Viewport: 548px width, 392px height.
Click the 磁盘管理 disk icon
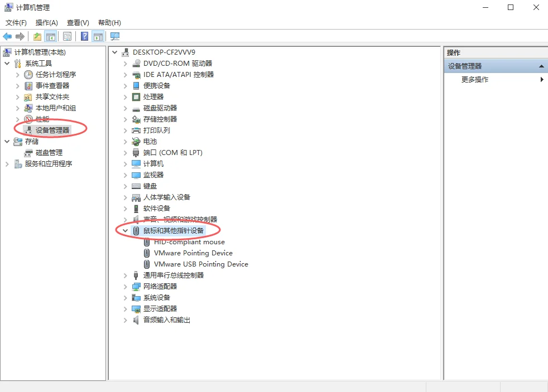pos(28,153)
